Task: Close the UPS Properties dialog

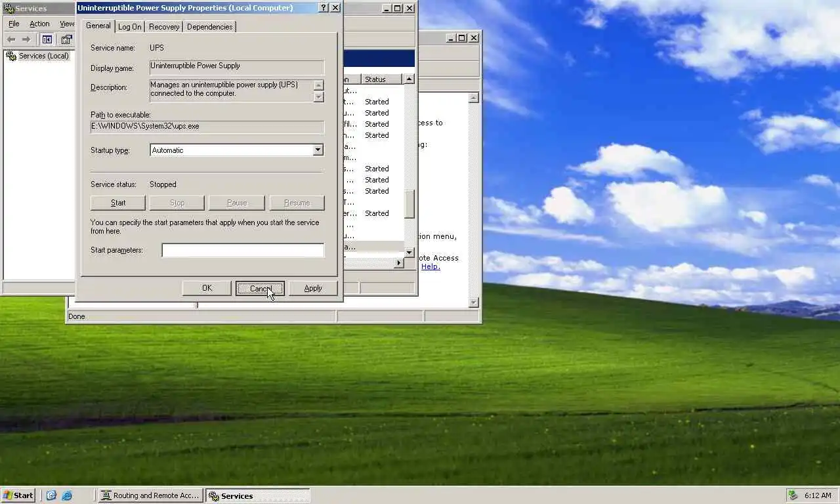Action: coord(335,8)
